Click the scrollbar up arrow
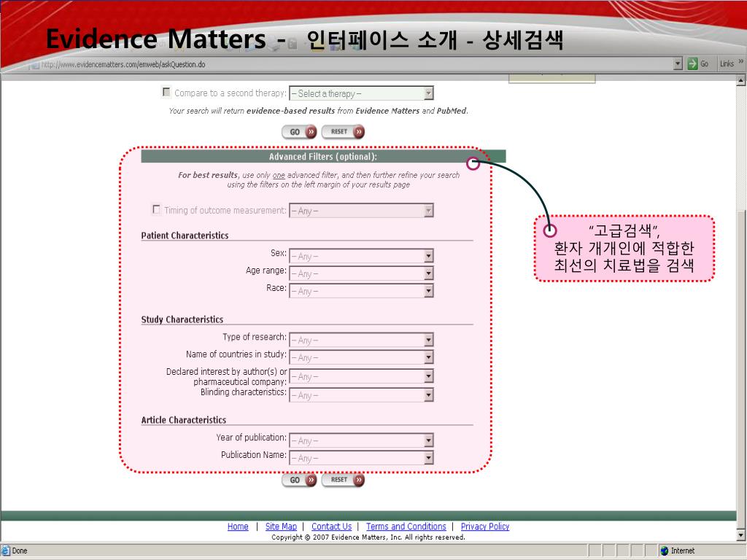The height and width of the screenshot is (560, 747). [741, 80]
